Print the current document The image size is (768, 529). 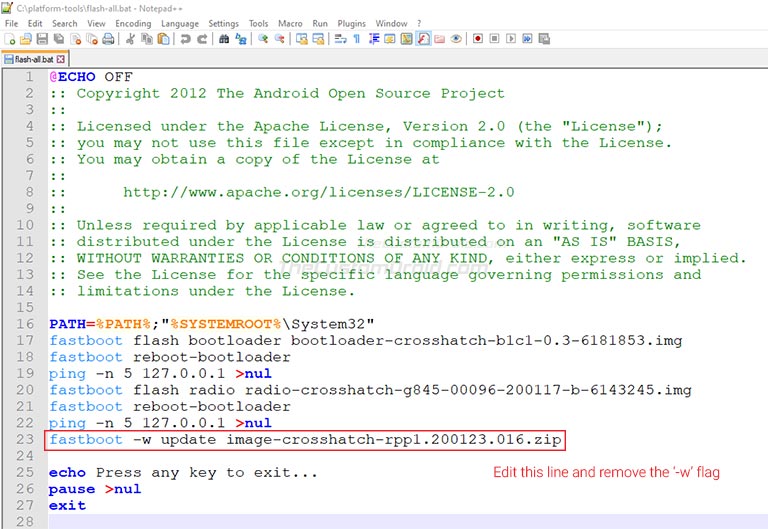click(x=107, y=39)
